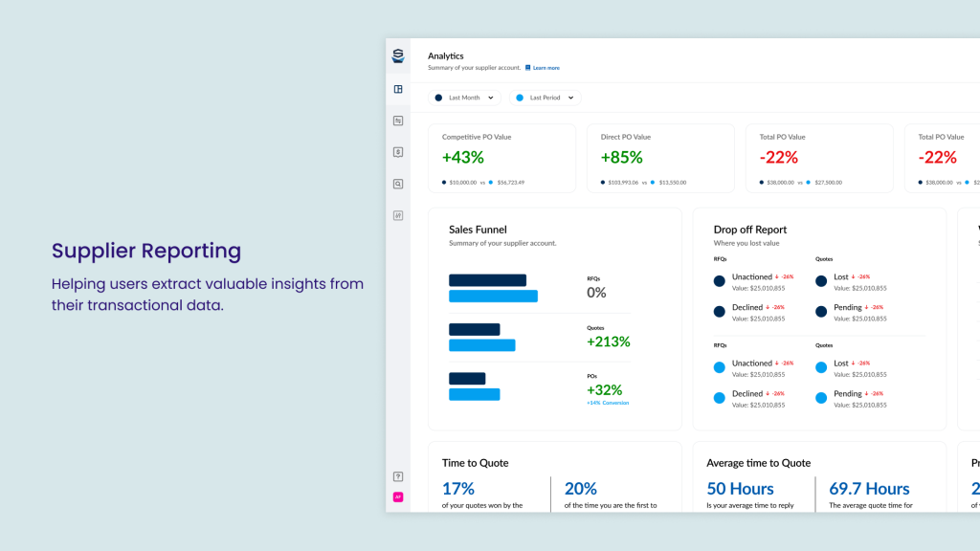980x551 pixels.
Task: Open the sliders settings sidebar icon
Action: click(x=398, y=215)
